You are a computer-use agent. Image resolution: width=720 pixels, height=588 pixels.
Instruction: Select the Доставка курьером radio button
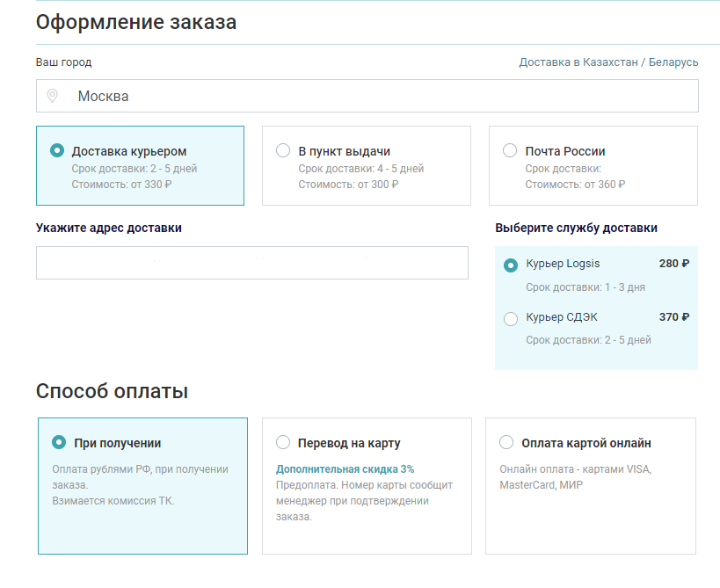pyautogui.click(x=57, y=150)
